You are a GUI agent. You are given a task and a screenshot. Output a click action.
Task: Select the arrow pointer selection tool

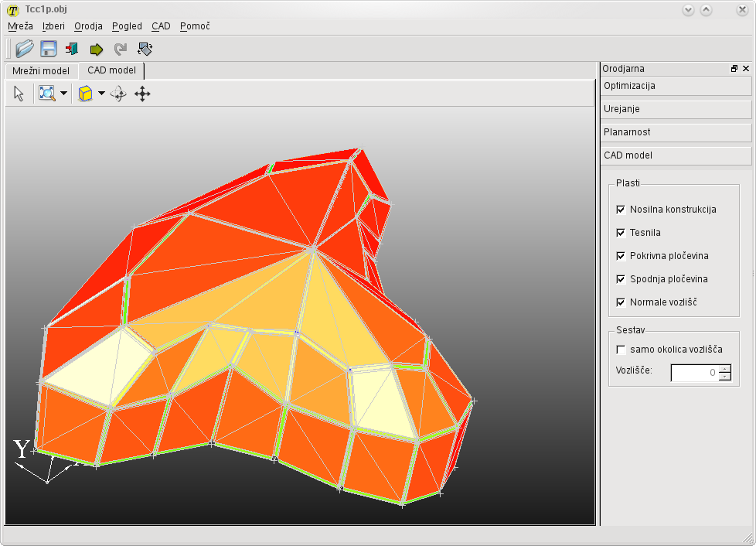click(x=19, y=94)
